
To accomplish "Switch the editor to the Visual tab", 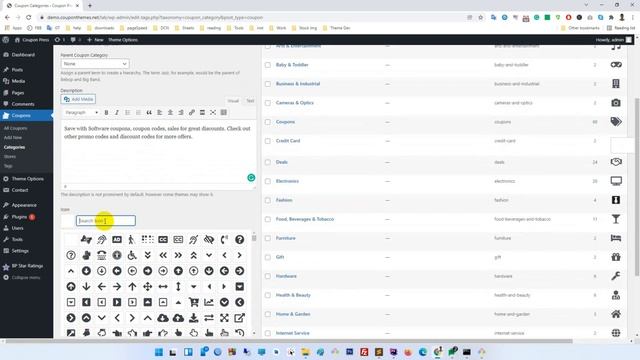I will pos(233,101).
